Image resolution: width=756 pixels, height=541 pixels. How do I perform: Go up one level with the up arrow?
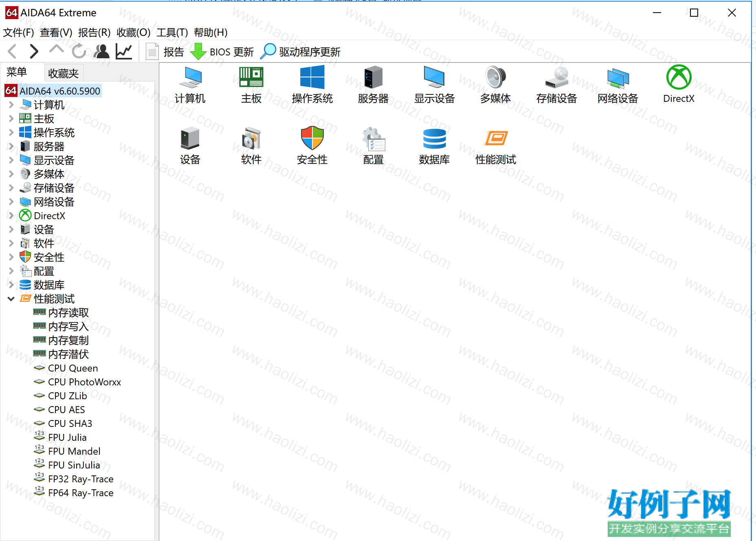pyautogui.click(x=57, y=50)
